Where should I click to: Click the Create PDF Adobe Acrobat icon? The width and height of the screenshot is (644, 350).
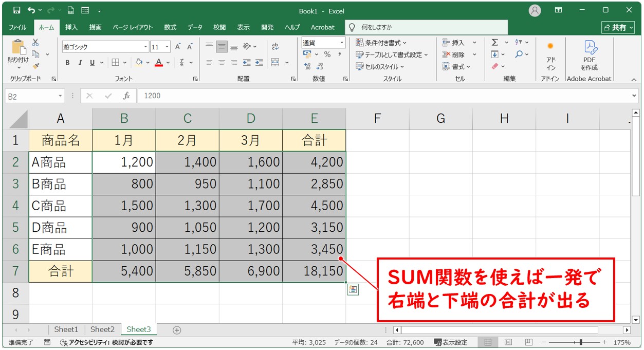(589, 56)
